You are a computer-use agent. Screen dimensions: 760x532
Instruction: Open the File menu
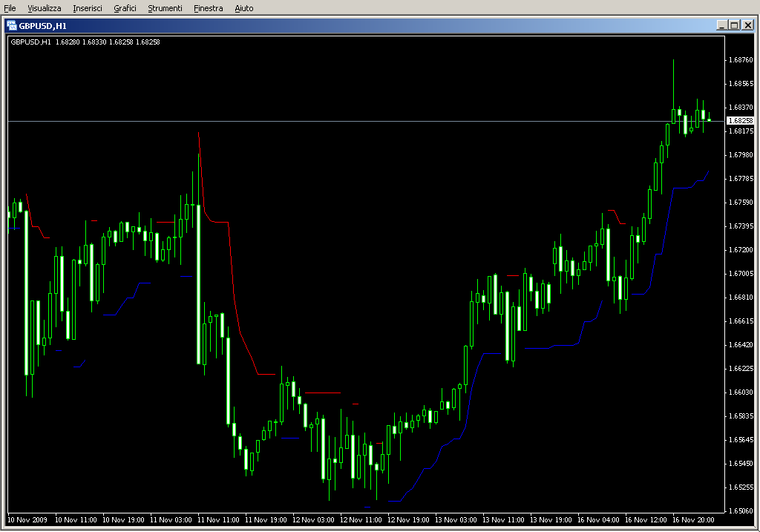pyautogui.click(x=10, y=8)
